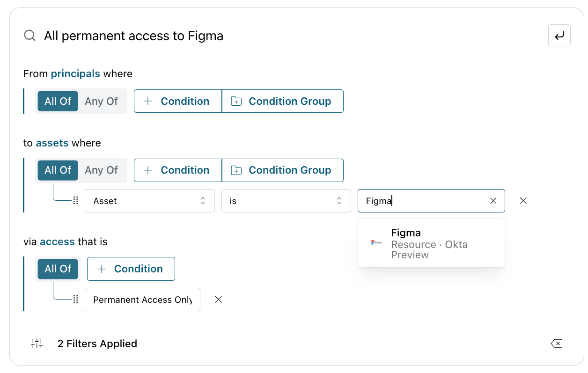
Task: Open the 'is' operator dropdown
Action: [286, 201]
